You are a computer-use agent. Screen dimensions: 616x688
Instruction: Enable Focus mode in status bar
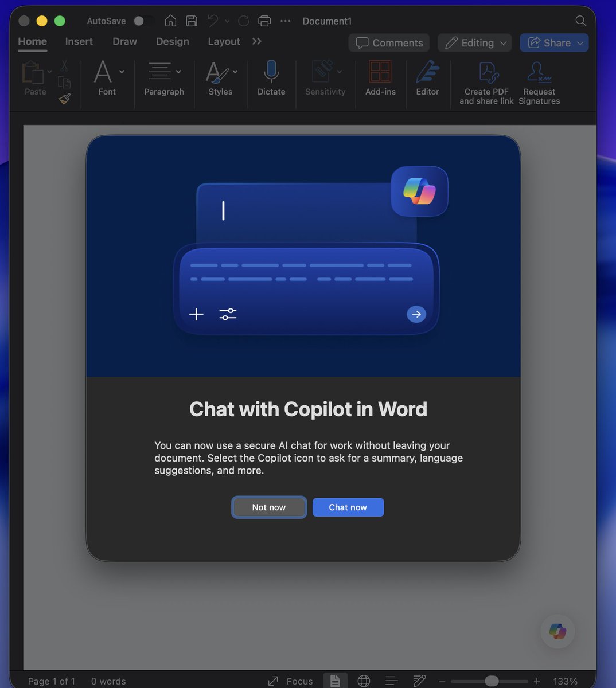click(290, 681)
